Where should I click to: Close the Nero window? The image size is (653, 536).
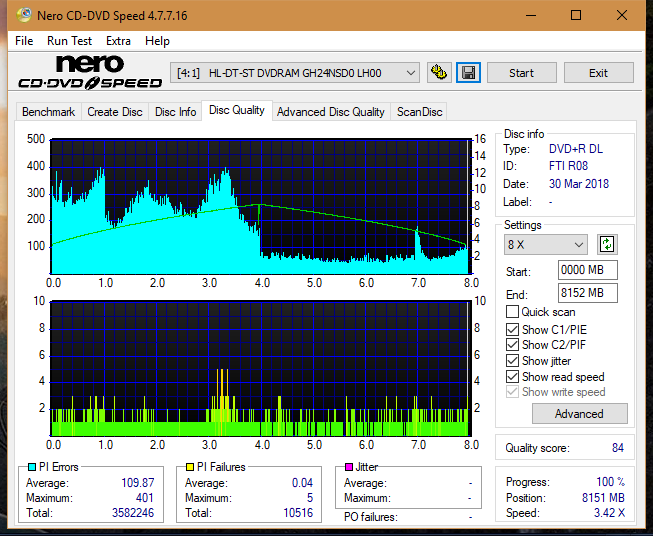tap(622, 15)
